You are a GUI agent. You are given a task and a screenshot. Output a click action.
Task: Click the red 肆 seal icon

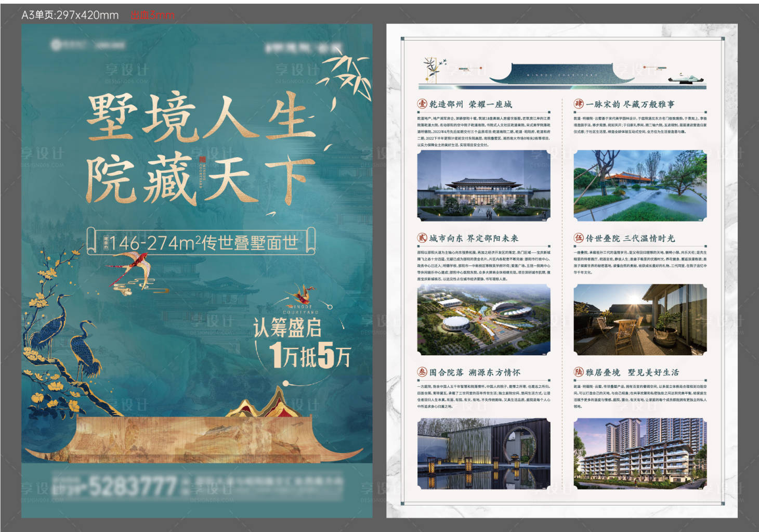coord(579,103)
